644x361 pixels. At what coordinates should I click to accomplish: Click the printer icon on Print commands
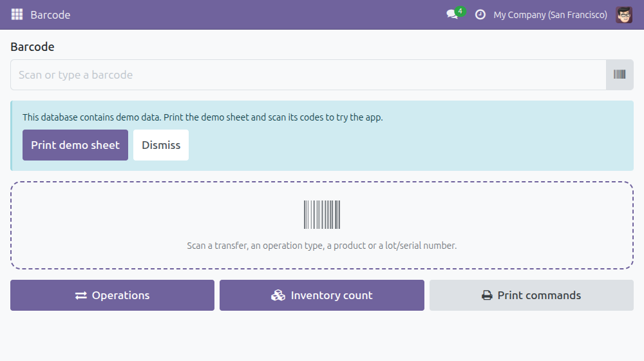[487, 295]
